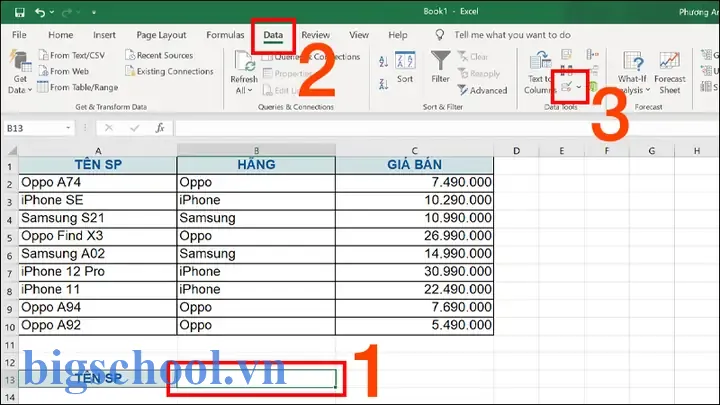
Task: Click the Cancel X icon in formula bar
Action: point(109,128)
